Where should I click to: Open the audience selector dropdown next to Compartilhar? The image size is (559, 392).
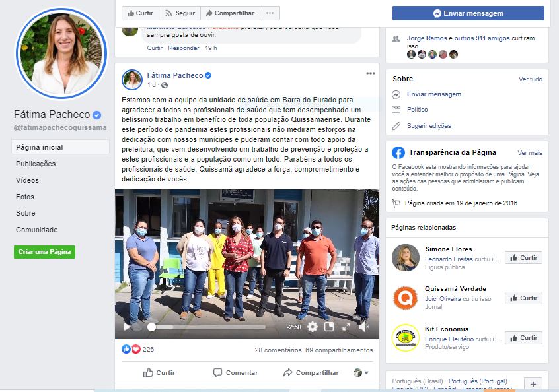click(361, 372)
